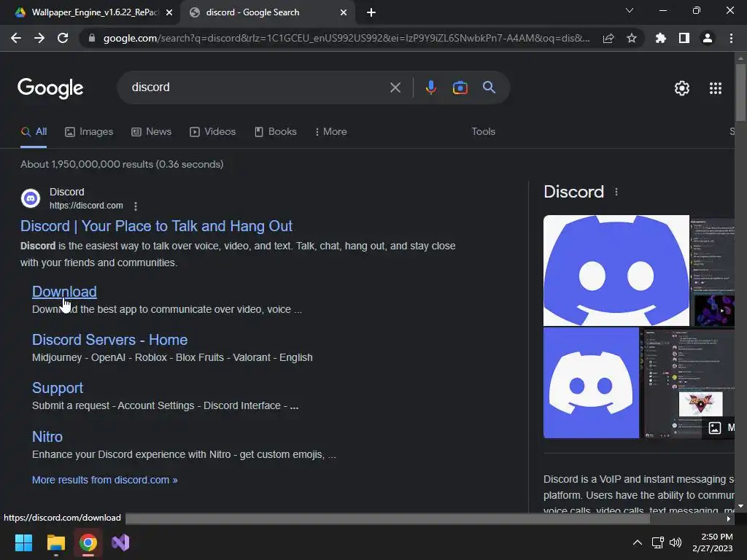This screenshot has height=560, width=747.
Task: Open the Chrome profile avatar
Action: tap(708, 38)
